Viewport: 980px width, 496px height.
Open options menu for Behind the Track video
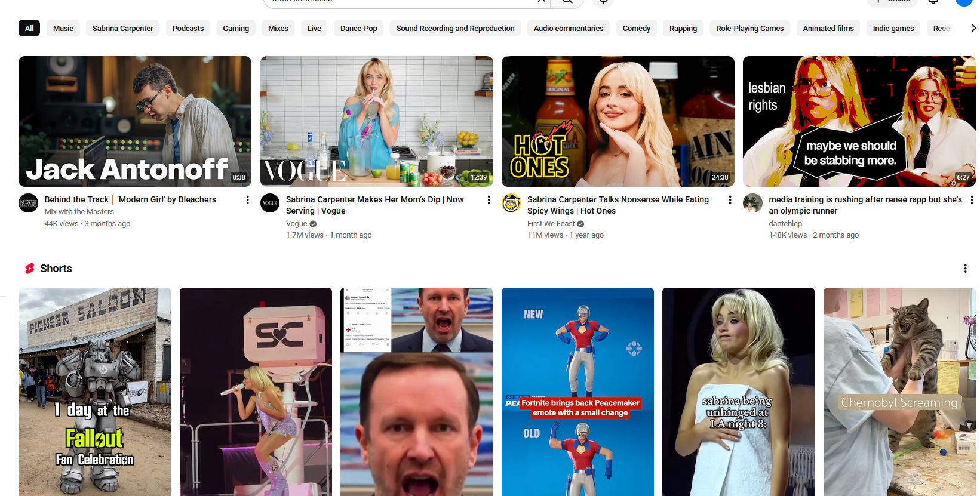[247, 200]
